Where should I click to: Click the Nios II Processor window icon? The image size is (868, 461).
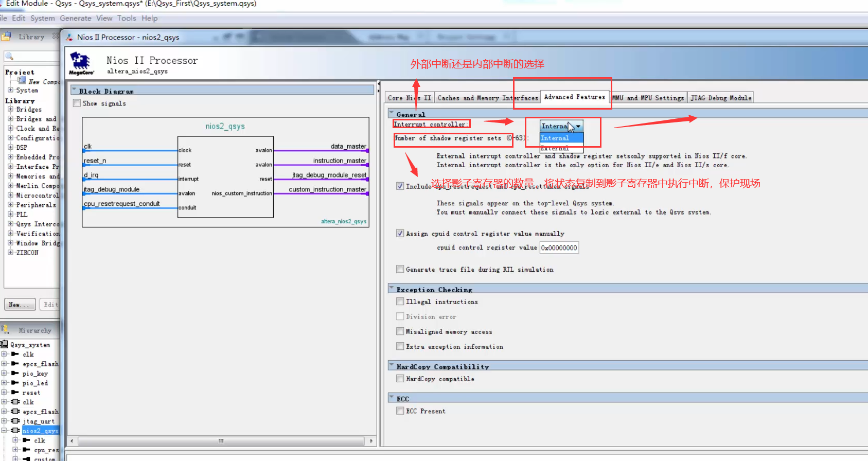point(69,37)
